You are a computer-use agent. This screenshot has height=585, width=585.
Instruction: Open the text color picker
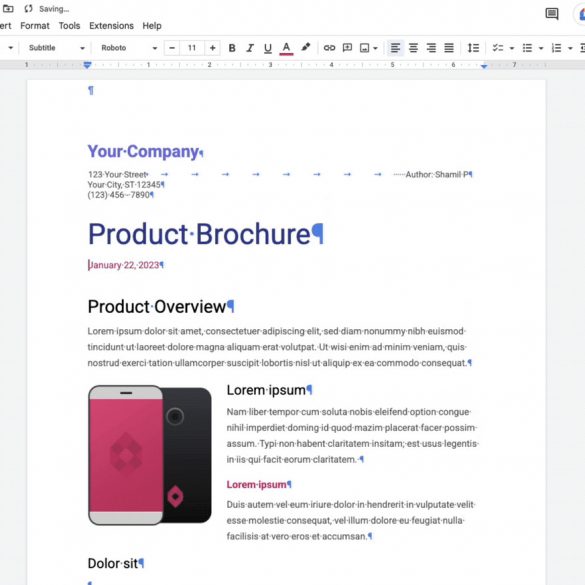(x=286, y=48)
